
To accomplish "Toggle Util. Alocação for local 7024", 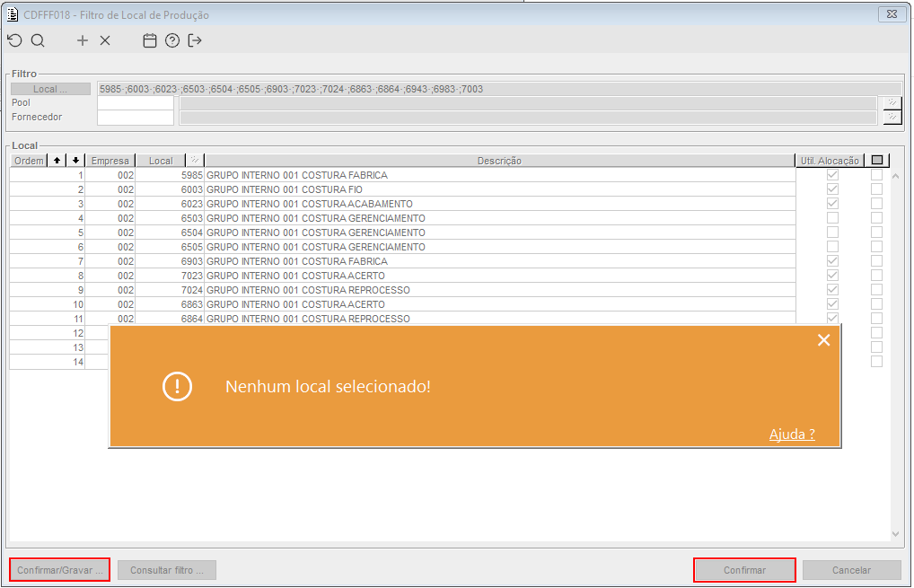I will [x=832, y=290].
